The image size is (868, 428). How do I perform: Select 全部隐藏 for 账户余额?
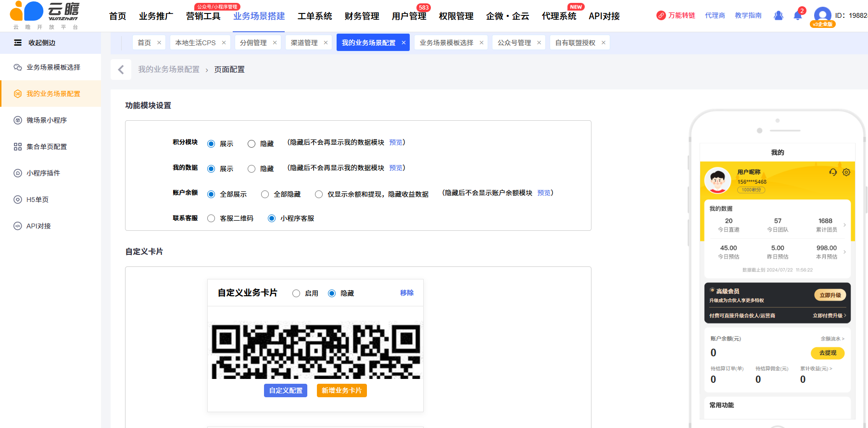(265, 194)
